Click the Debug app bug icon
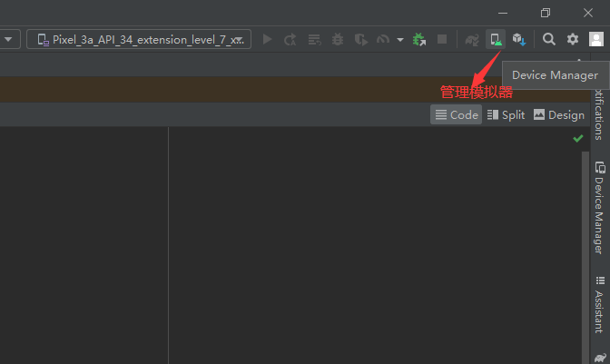The image size is (610, 364). (338, 39)
